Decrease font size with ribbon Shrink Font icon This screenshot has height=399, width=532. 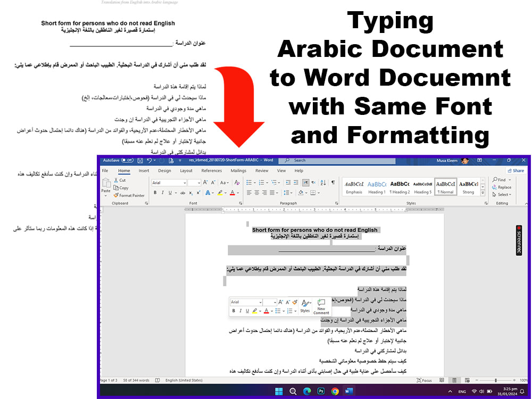click(213, 182)
